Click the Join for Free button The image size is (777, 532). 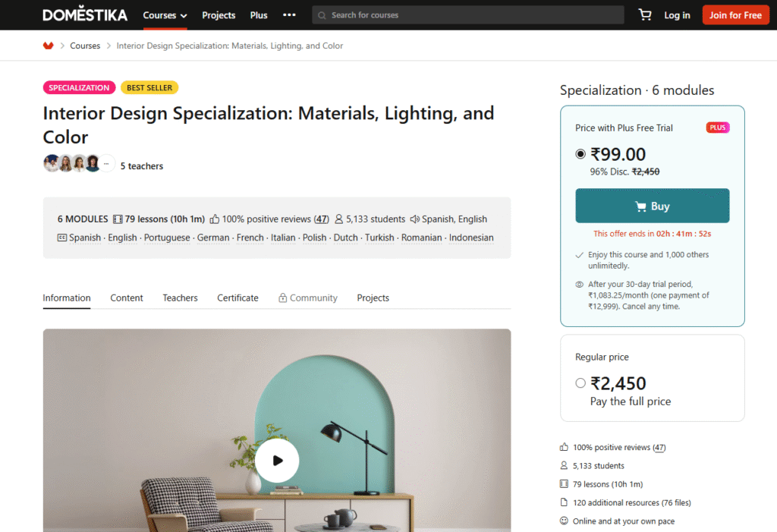pyautogui.click(x=735, y=15)
